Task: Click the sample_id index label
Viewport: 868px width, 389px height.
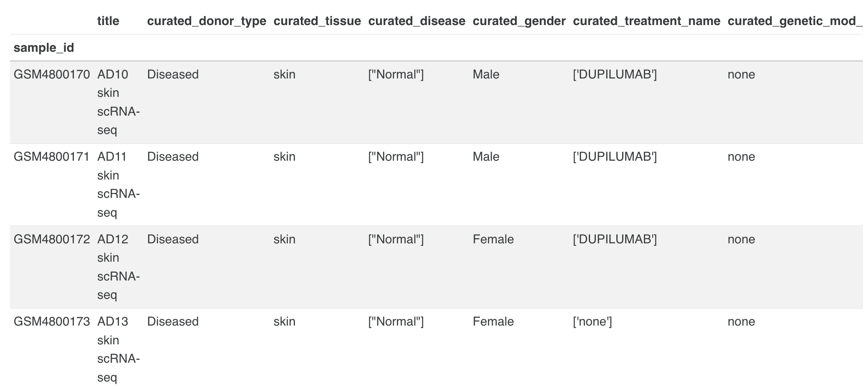Action: pos(44,48)
